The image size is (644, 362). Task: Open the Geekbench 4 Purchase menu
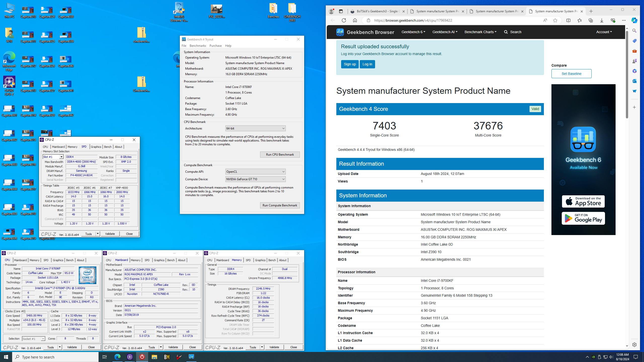click(x=216, y=46)
